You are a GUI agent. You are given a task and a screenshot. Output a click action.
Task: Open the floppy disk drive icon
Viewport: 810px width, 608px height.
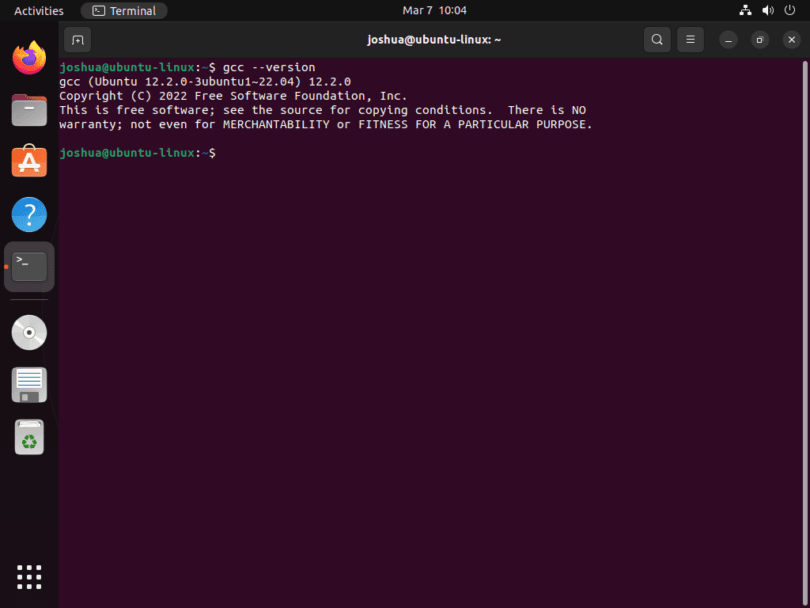[x=29, y=385]
